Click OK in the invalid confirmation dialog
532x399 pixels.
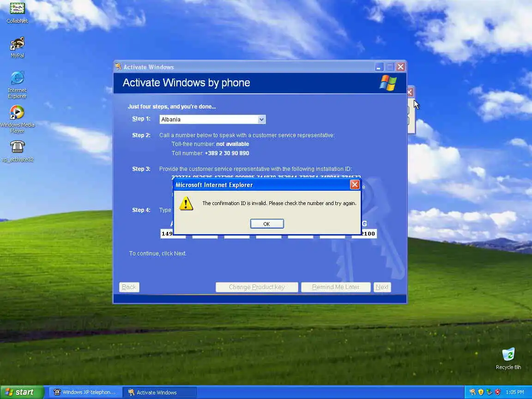click(x=266, y=224)
